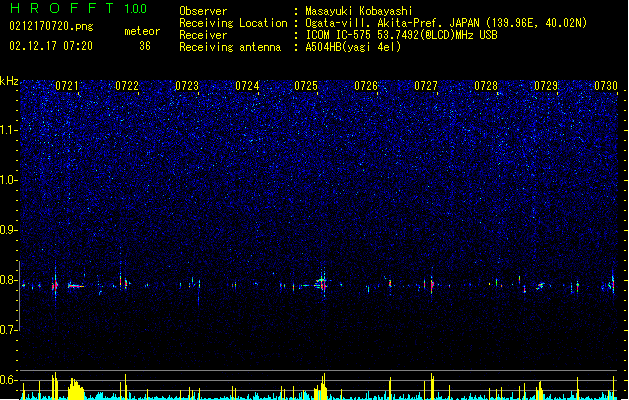Click the Observer label
629x400 pixels.
tap(203, 11)
